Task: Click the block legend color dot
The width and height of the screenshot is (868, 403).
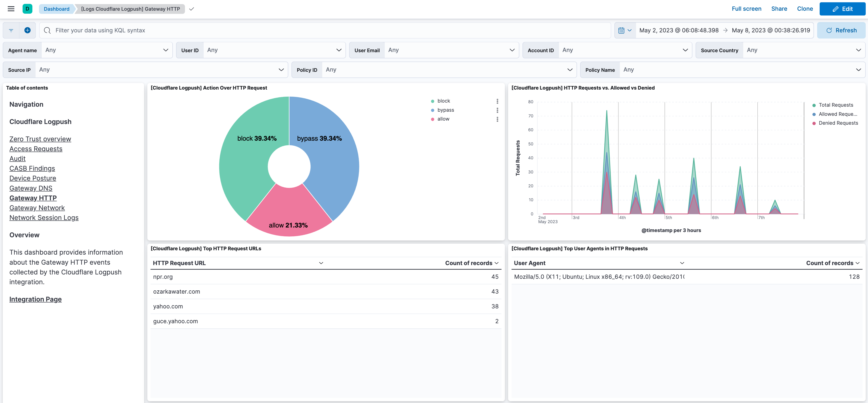Action: (432, 101)
